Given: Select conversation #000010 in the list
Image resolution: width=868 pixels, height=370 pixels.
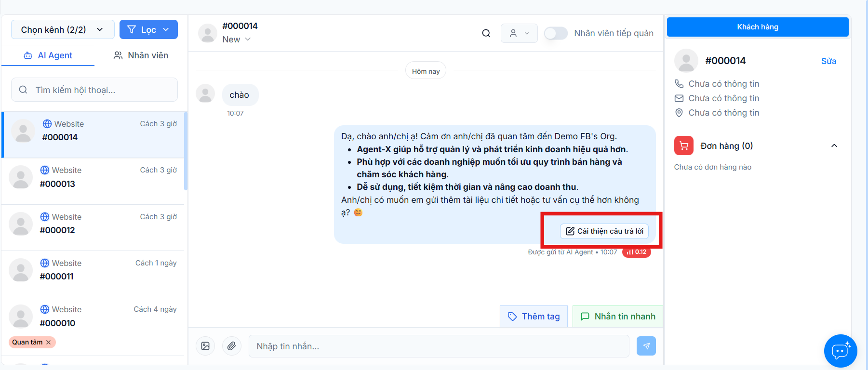Looking at the screenshot, I should [93, 326].
